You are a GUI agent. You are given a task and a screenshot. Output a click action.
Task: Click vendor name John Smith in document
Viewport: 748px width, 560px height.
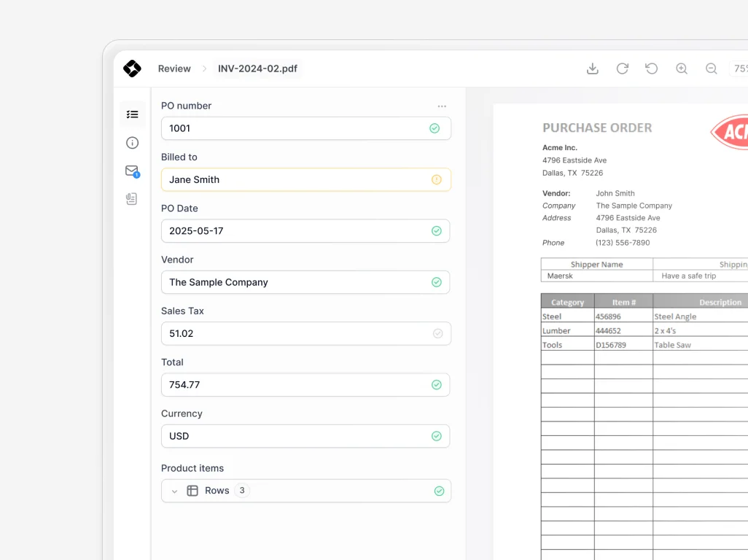click(x=615, y=193)
